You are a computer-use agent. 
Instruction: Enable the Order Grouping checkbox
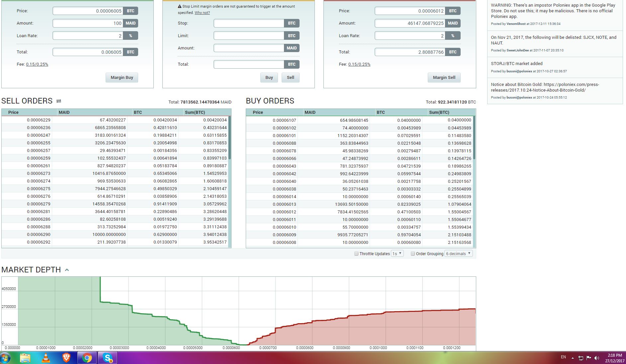point(413,254)
